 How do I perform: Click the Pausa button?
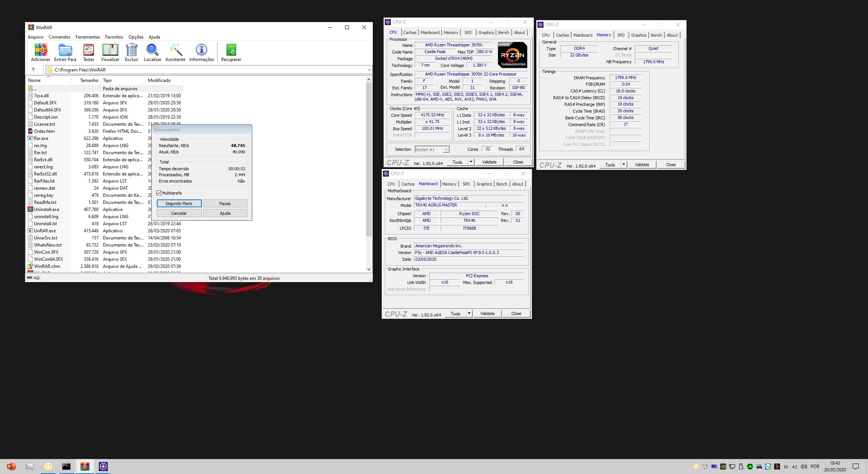tap(225, 204)
